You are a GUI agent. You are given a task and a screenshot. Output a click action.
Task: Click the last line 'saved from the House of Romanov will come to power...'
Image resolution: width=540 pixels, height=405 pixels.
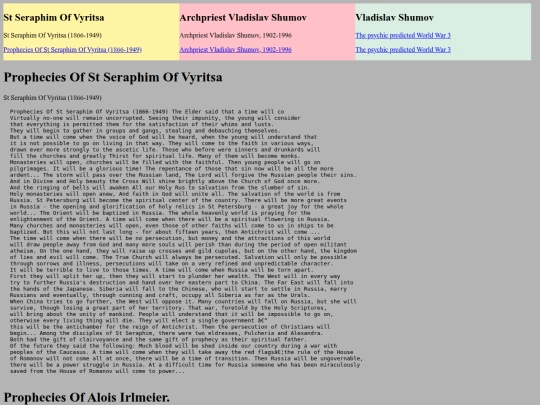tap(97, 371)
